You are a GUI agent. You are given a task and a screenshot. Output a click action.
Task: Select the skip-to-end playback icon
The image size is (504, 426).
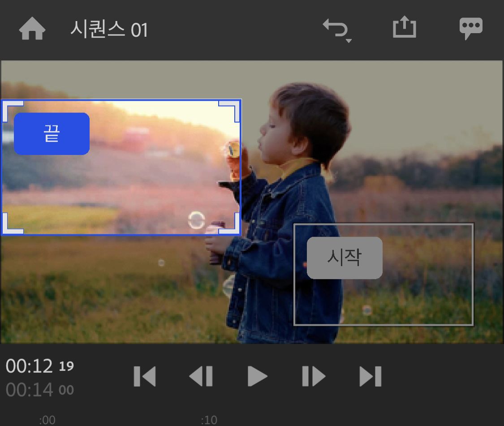(371, 375)
